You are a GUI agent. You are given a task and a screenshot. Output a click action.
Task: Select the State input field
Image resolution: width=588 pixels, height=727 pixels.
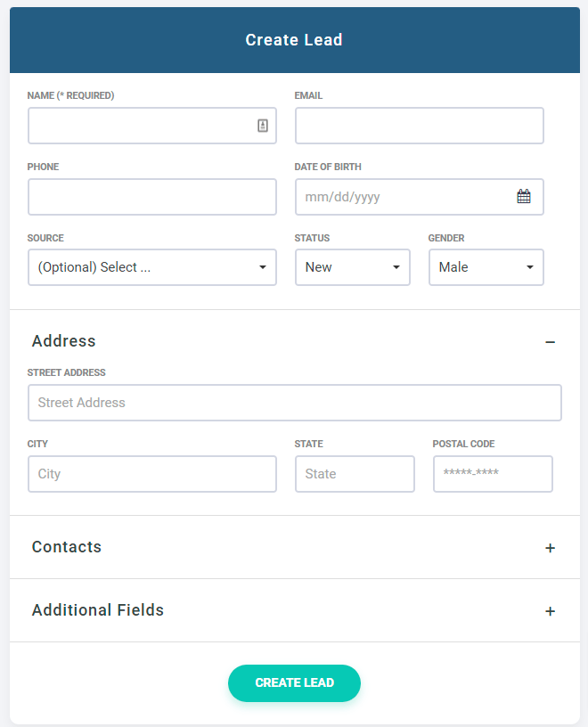[355, 474]
